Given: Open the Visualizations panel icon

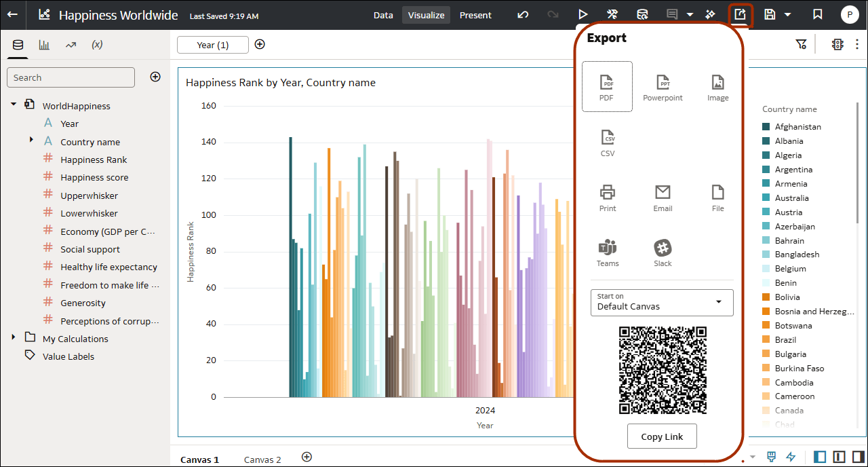Looking at the screenshot, I should click(x=44, y=45).
